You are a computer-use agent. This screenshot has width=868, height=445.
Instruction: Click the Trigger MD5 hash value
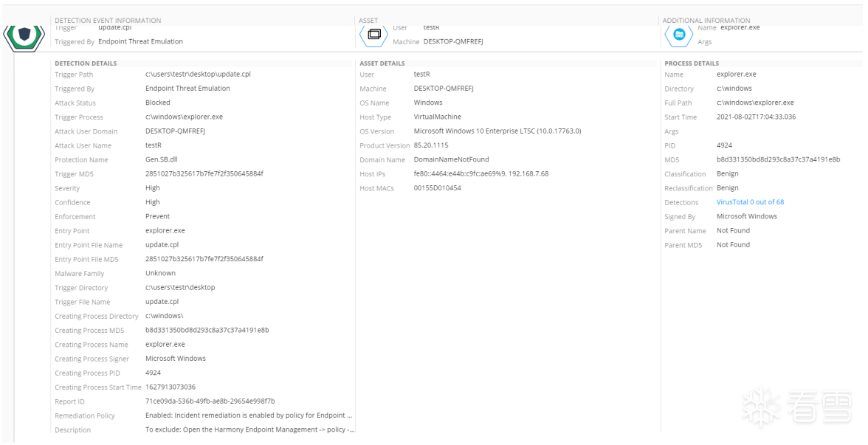[x=204, y=174]
